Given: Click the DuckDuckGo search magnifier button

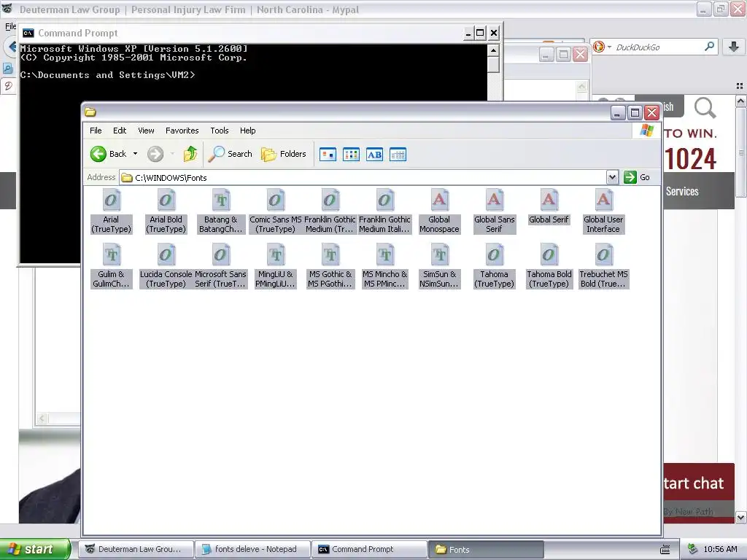Looking at the screenshot, I should pos(709,47).
